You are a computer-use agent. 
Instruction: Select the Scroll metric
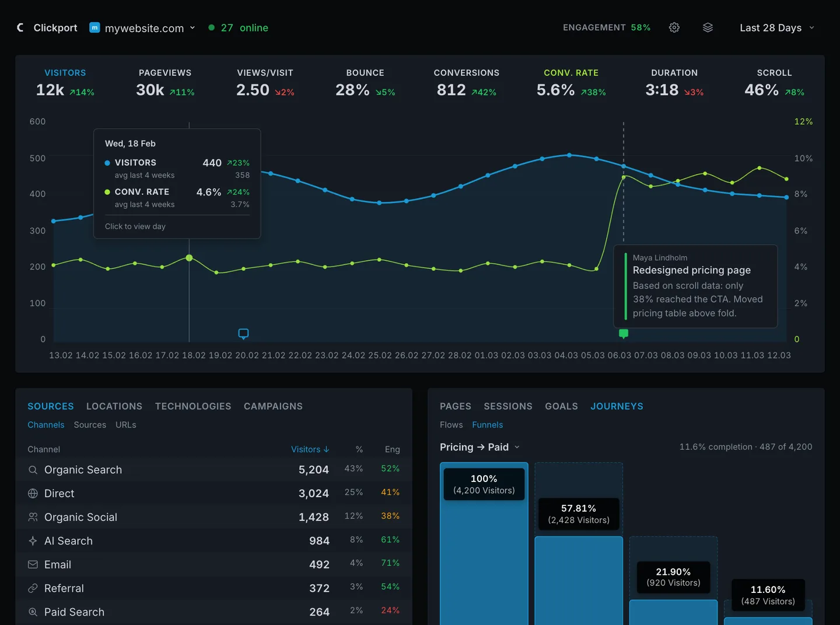(774, 83)
